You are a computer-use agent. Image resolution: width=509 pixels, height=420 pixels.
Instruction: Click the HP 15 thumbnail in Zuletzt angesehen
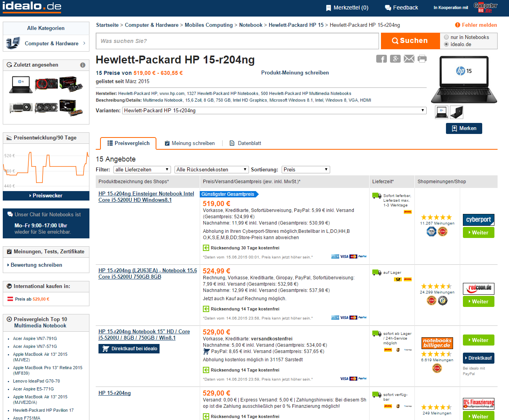coord(21,84)
